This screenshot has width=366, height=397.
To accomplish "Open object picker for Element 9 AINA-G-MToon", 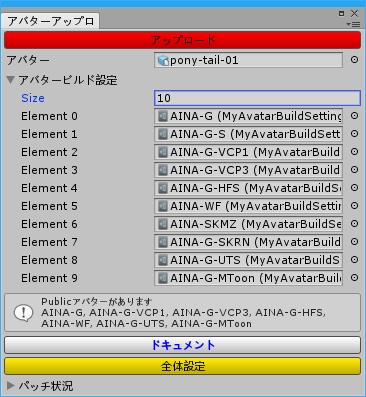I will click(354, 278).
